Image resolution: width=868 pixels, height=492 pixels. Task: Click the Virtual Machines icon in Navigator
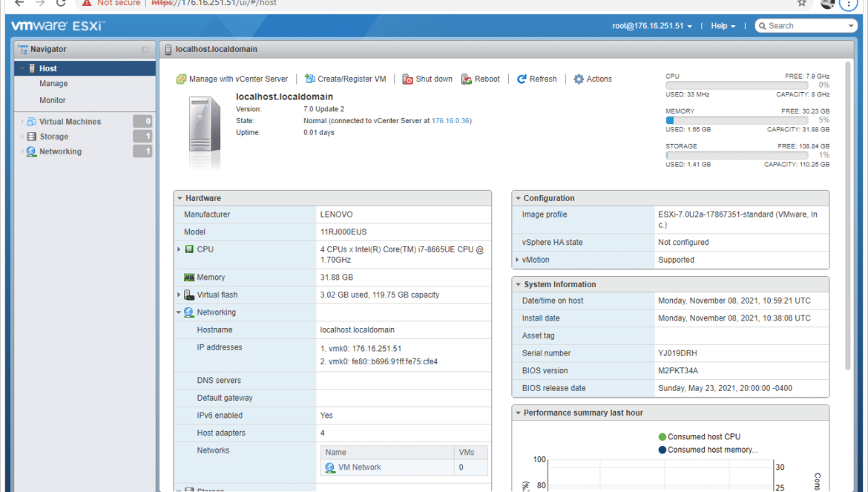pyautogui.click(x=32, y=122)
